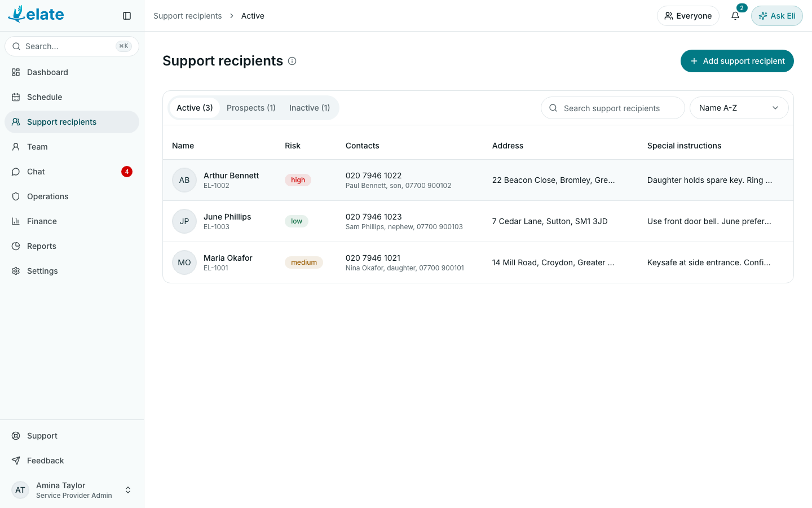Click the medium risk badge

tap(304, 262)
